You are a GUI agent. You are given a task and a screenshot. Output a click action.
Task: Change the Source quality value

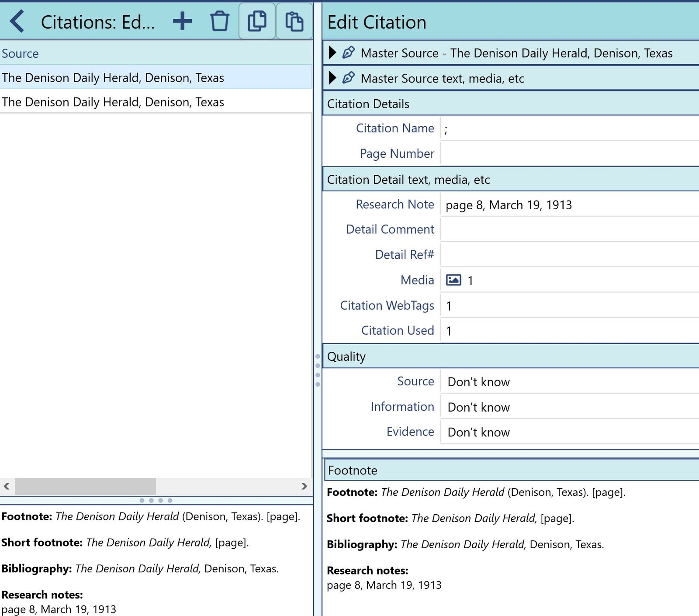(x=570, y=381)
